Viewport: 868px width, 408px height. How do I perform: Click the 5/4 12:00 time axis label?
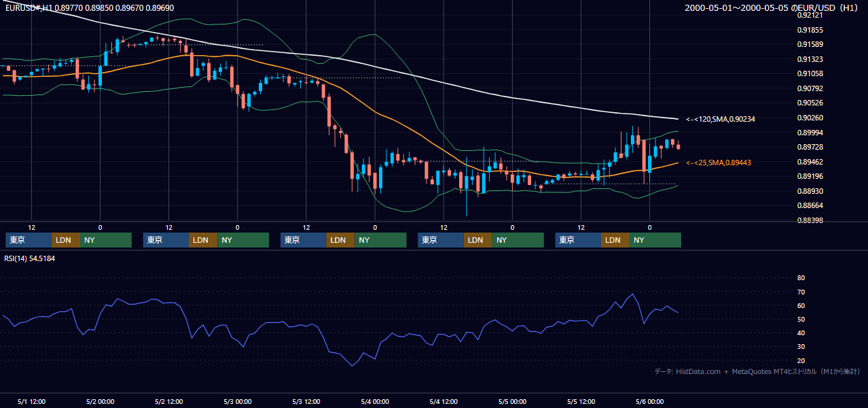click(x=444, y=401)
